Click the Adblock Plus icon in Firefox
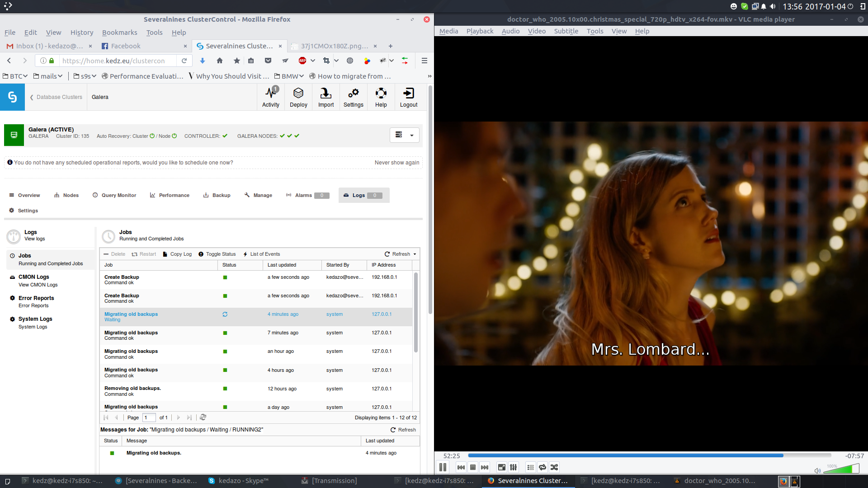Image resolution: width=868 pixels, height=488 pixels. click(302, 61)
